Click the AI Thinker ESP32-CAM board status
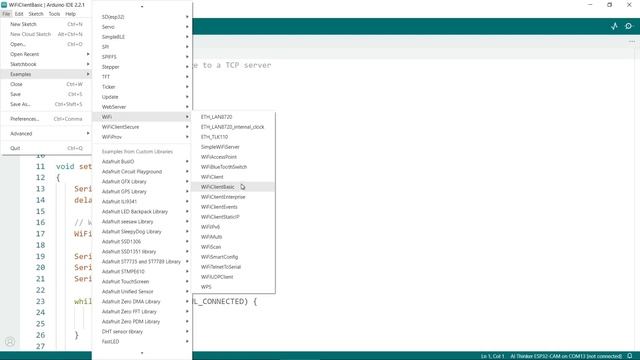The height and width of the screenshot is (360, 640). [x=566, y=356]
